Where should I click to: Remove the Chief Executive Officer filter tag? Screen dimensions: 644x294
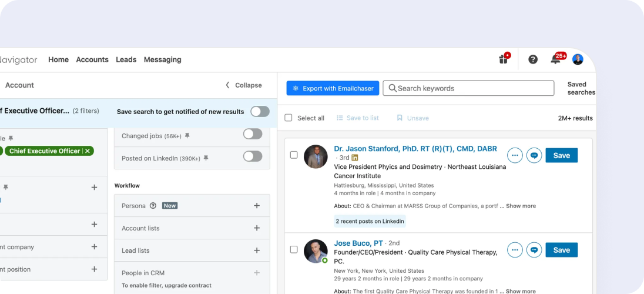click(88, 151)
